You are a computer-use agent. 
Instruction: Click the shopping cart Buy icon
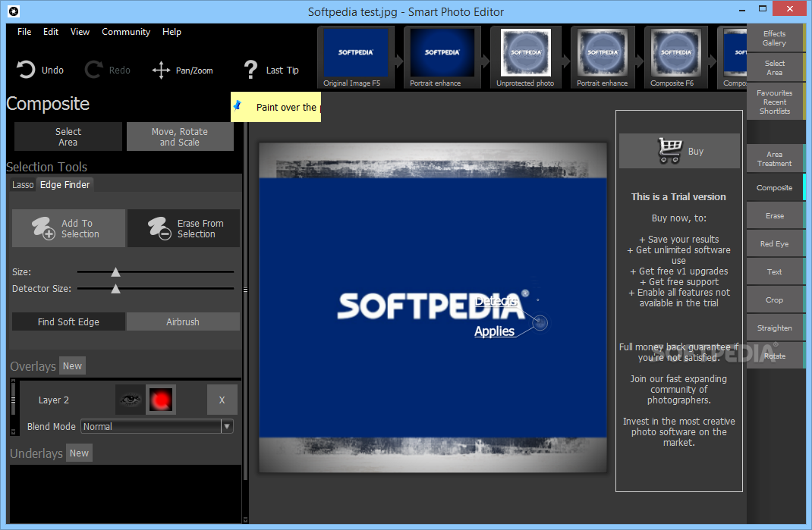click(670, 151)
